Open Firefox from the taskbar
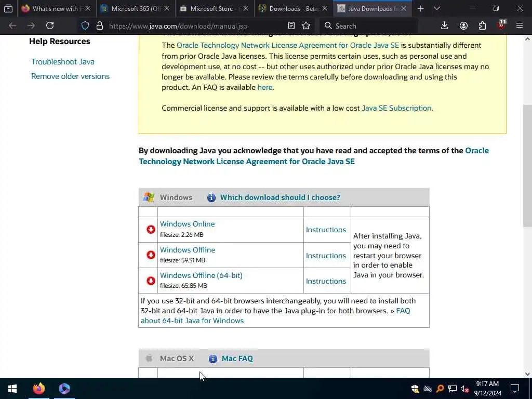Image resolution: width=532 pixels, height=399 pixels. tap(38, 389)
